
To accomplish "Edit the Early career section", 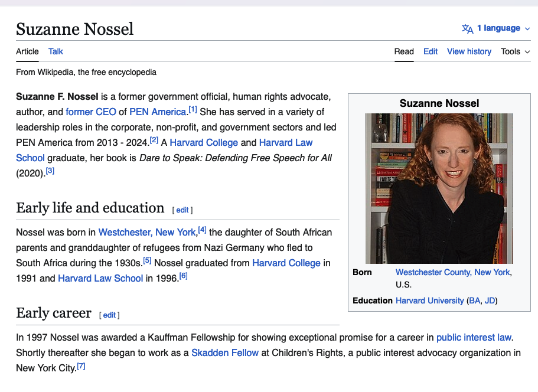I will point(109,315).
